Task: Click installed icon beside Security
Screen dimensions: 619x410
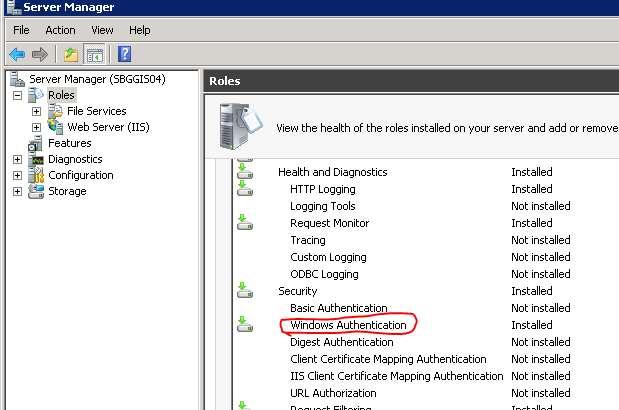Action: (245, 290)
